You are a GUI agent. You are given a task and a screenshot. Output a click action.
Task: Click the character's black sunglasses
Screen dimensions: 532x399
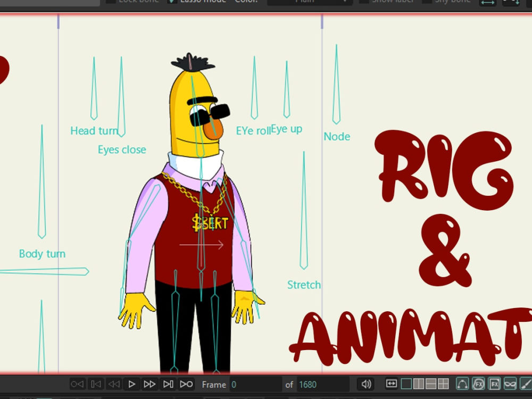pyautogui.click(x=210, y=115)
